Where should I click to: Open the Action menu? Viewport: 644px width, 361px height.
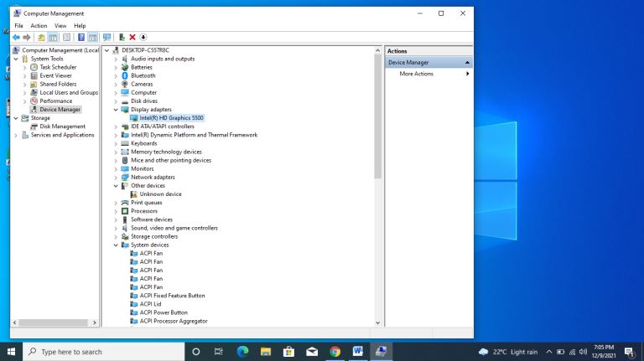[x=39, y=25]
